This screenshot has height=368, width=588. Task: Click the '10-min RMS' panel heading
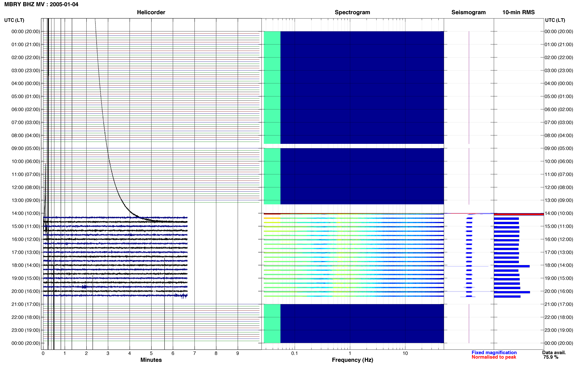pyautogui.click(x=518, y=12)
